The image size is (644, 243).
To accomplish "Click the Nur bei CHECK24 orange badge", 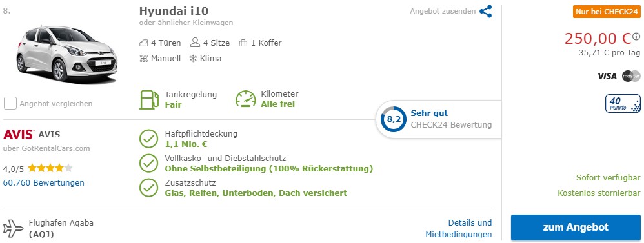I will tap(607, 12).
